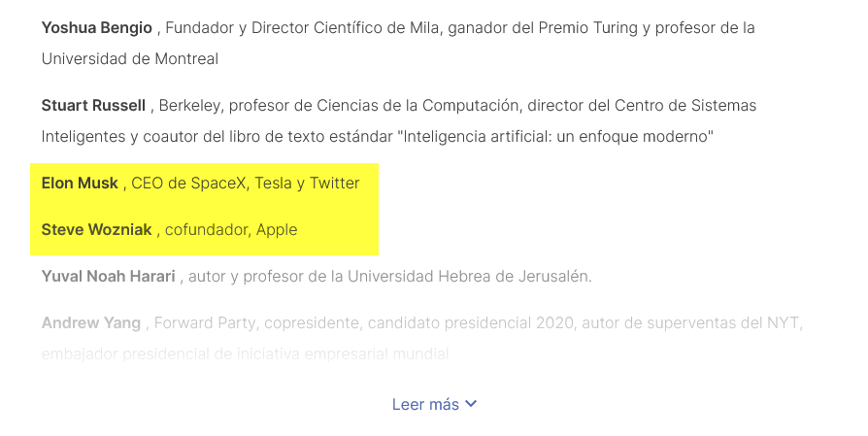
Task: Click 'Centro de Sistemas Inteligentes' text
Action: [680, 105]
